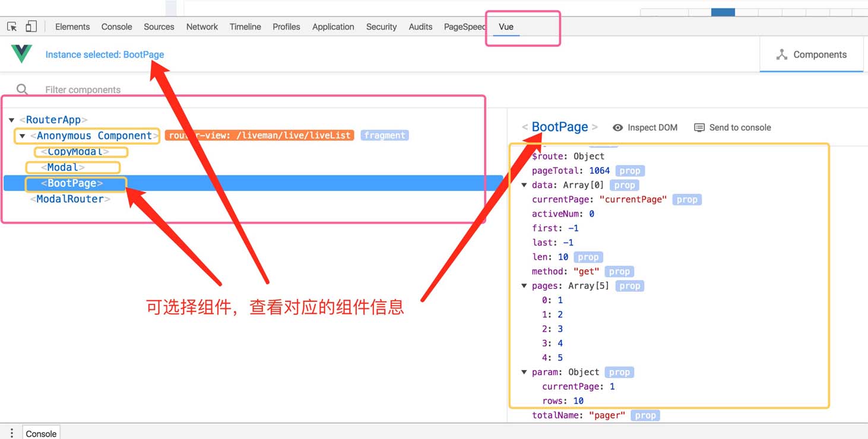
Task: Open the Application tab
Action: [x=333, y=27]
